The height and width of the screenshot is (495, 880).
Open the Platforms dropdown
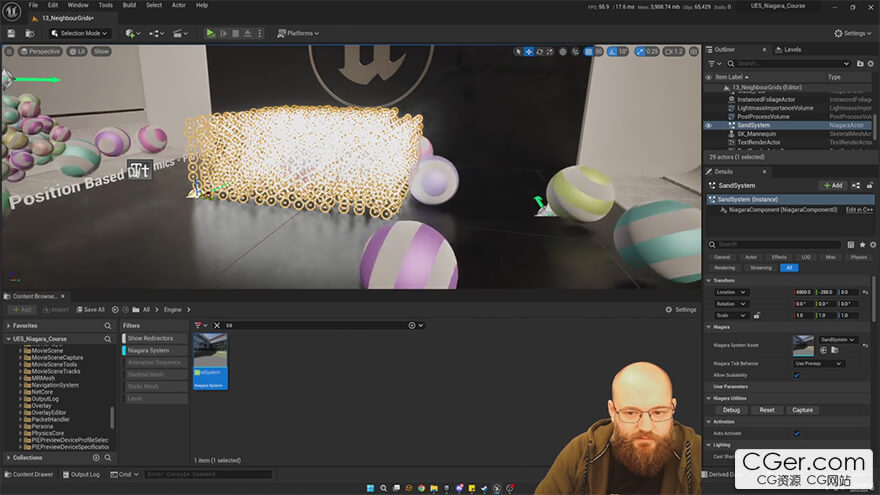(298, 34)
